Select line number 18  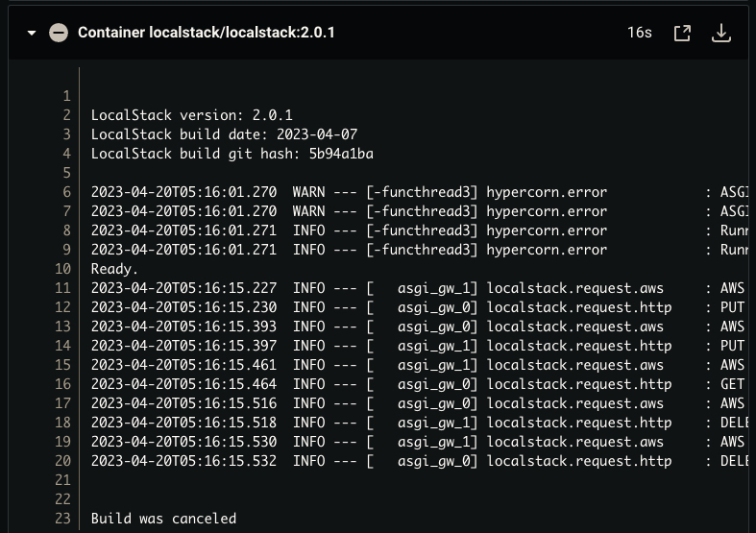click(62, 423)
